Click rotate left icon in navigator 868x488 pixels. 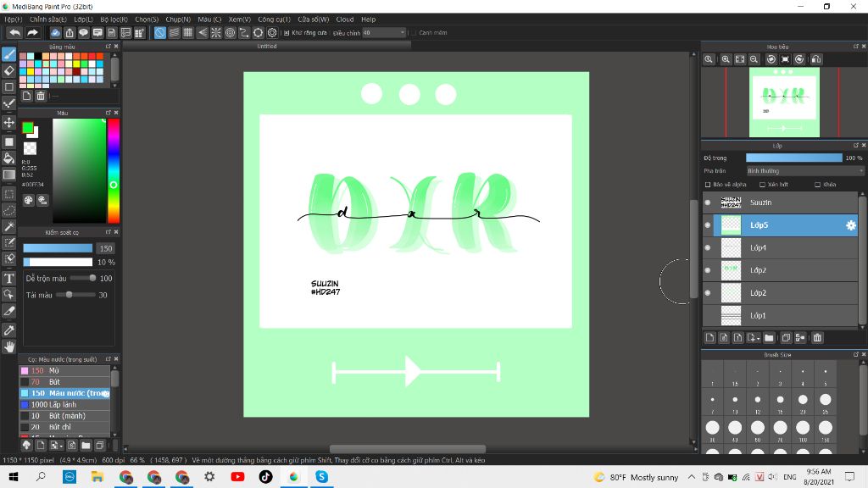click(771, 59)
